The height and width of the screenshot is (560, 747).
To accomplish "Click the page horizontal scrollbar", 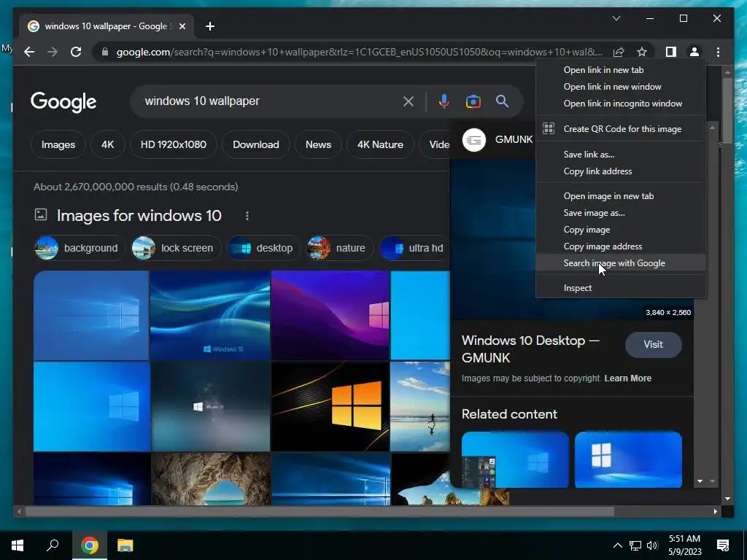I will pos(320,511).
